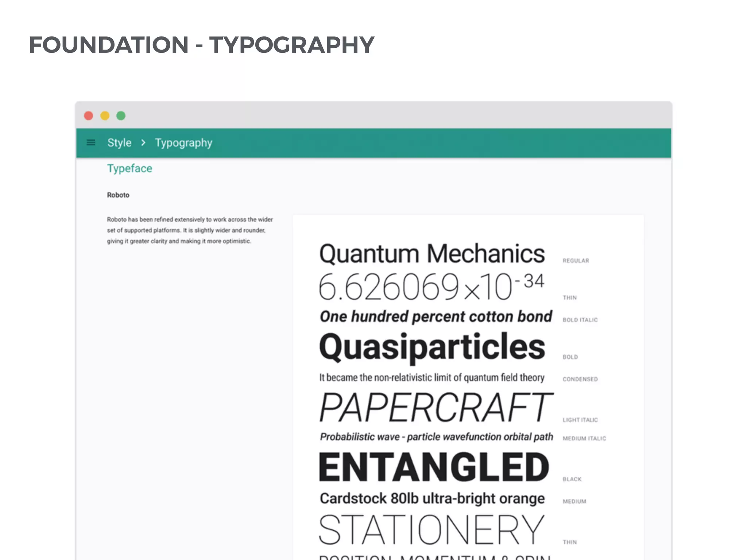The image size is (747, 560).
Task: Click the CONDENSED weight label
Action: tap(580, 380)
